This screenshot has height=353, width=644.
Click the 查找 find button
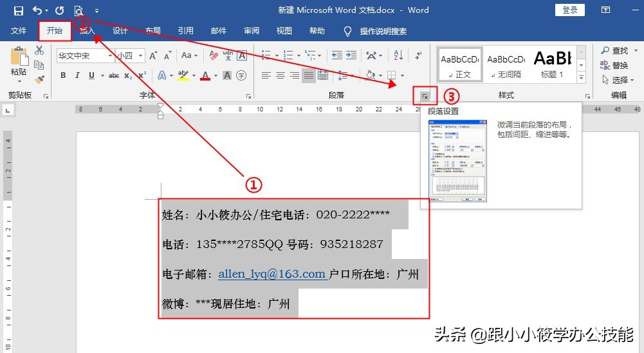click(x=614, y=50)
